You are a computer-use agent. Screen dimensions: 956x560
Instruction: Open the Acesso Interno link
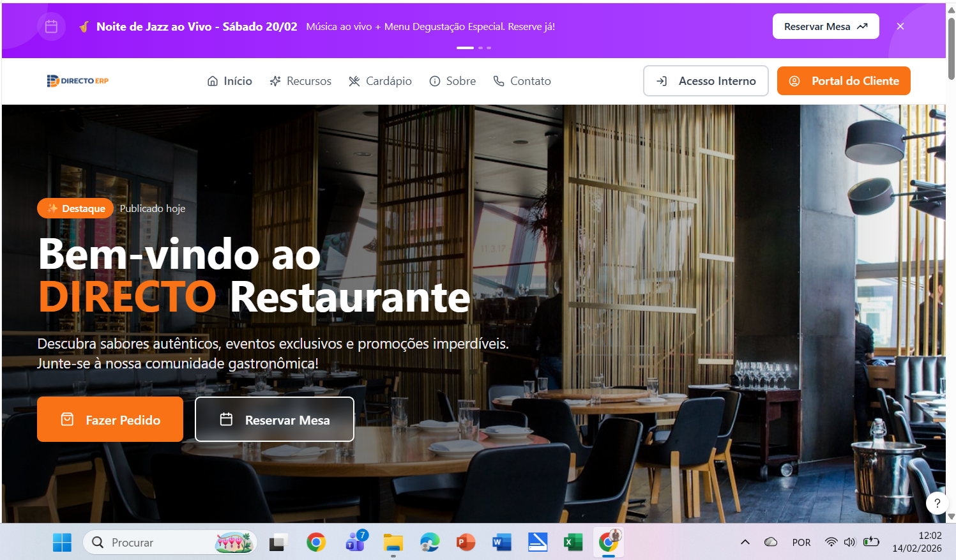pyautogui.click(x=706, y=80)
